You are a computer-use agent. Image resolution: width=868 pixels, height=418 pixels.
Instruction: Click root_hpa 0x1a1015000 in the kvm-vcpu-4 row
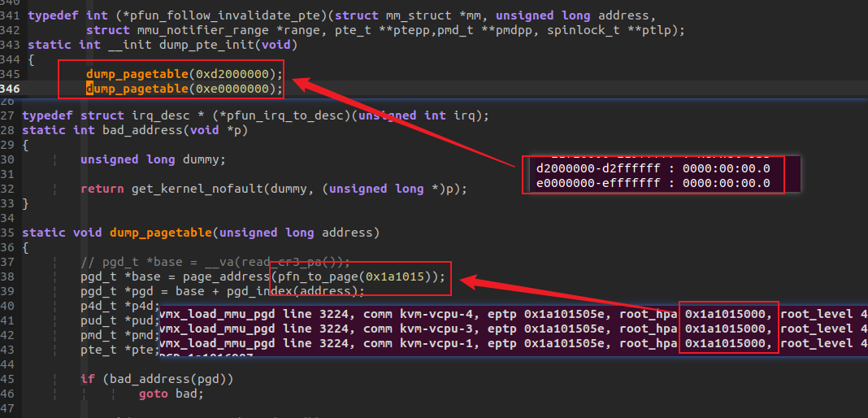[695, 315]
